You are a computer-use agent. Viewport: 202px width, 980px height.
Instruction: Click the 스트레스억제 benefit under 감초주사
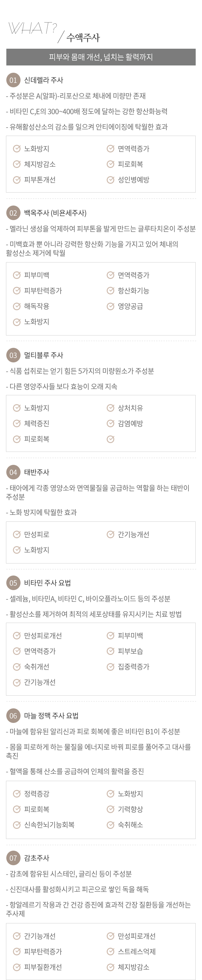(x=136, y=952)
